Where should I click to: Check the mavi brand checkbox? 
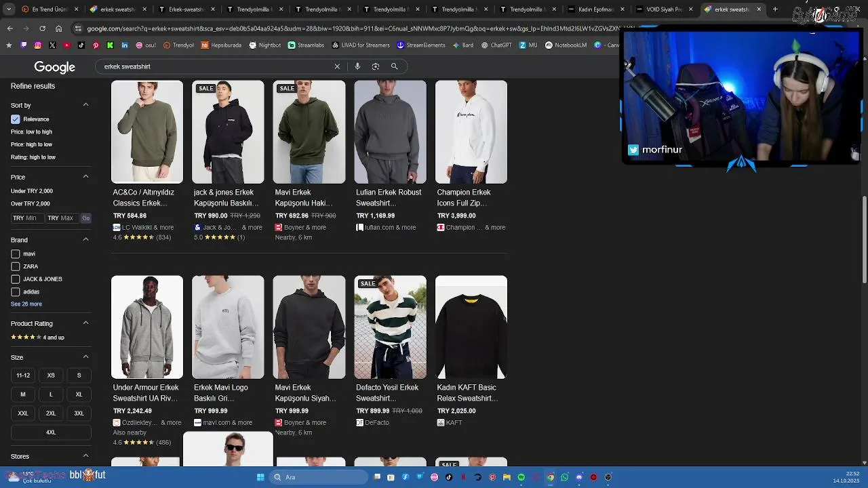coord(16,254)
